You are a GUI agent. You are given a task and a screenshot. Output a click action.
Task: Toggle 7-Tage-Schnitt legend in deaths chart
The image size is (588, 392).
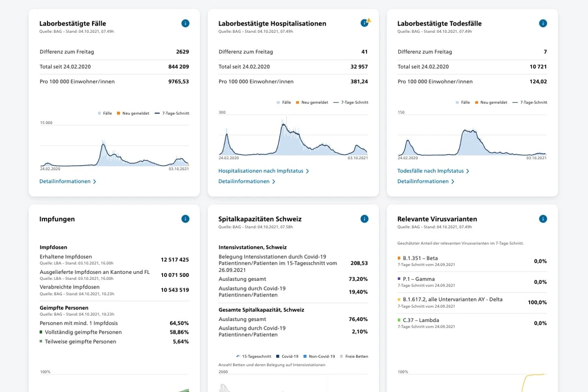point(529,102)
